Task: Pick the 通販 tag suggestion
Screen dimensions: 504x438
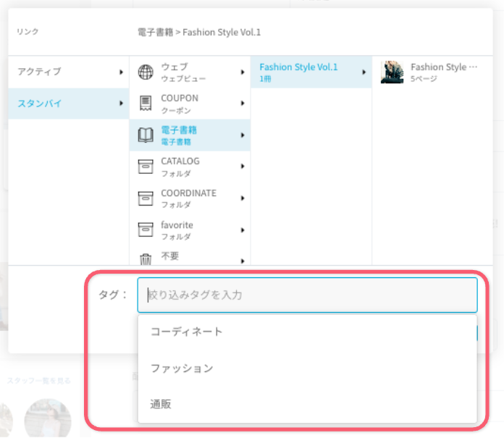Action: (x=307, y=404)
